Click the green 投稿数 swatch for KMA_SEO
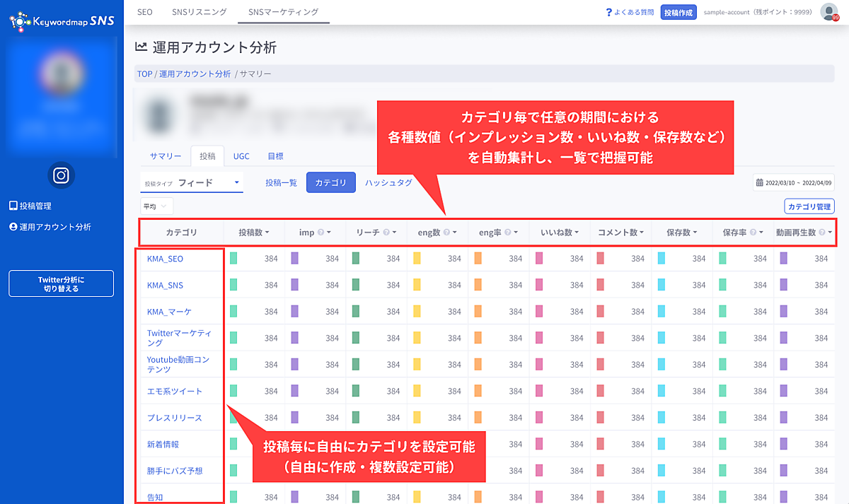Viewport: 849px width, 504px height. click(233, 259)
